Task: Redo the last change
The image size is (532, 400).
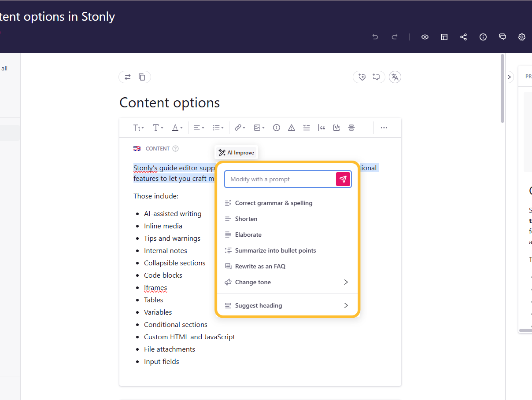Action: tap(394, 37)
